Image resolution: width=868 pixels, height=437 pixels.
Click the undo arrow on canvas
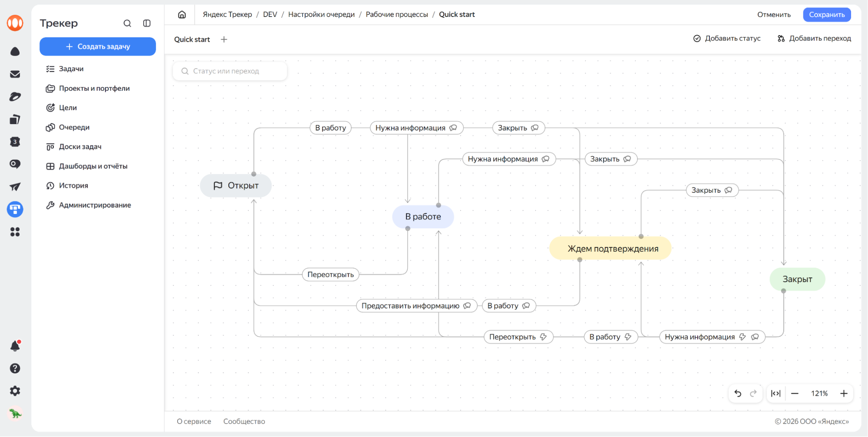pos(738,393)
